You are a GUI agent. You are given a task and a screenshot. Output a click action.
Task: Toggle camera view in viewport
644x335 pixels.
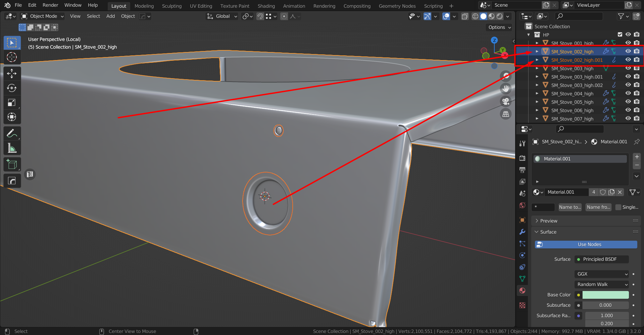(506, 101)
